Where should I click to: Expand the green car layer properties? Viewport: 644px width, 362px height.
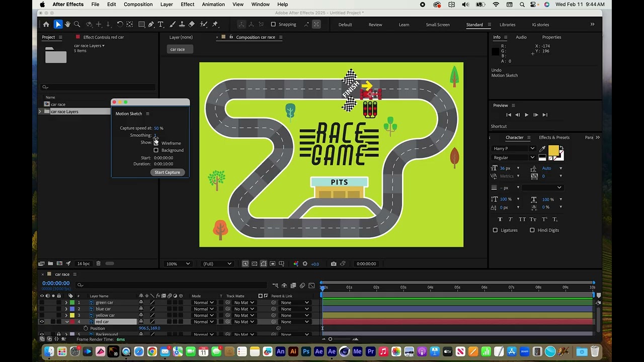tap(66, 303)
